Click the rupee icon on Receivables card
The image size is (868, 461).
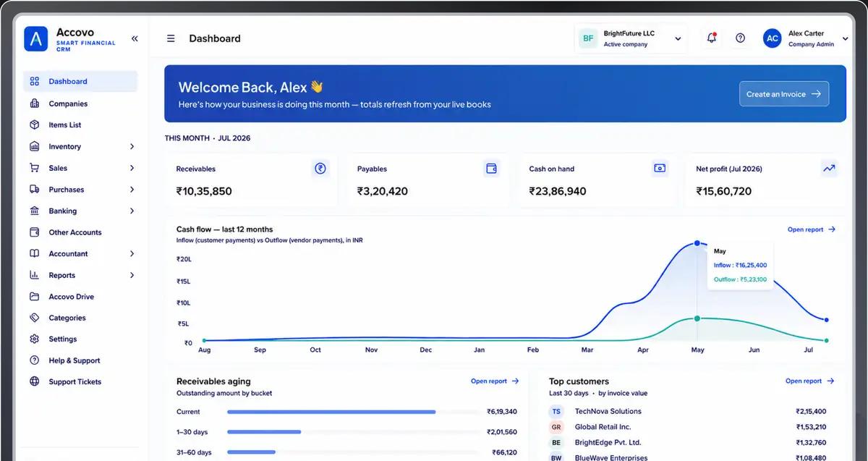tap(320, 169)
